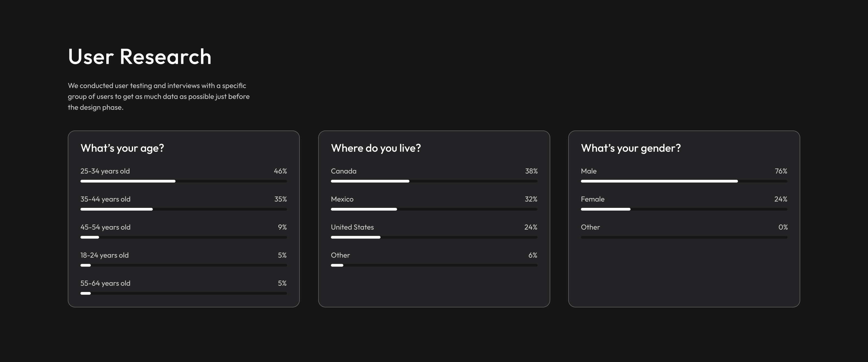
Task: Click the Other location progress bar
Action: (x=434, y=265)
